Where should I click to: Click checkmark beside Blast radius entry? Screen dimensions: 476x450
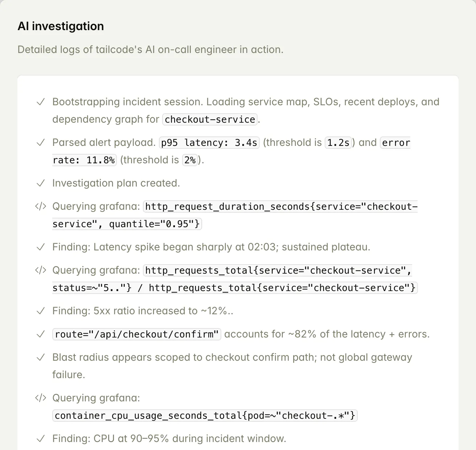tap(41, 357)
